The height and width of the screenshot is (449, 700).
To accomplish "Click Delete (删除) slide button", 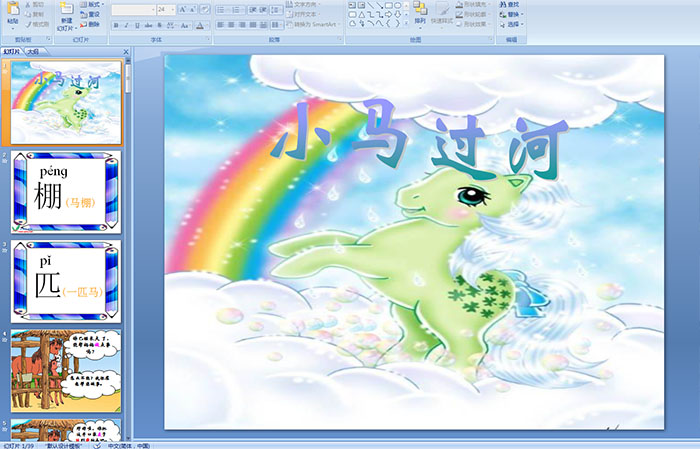I will pos(90,24).
